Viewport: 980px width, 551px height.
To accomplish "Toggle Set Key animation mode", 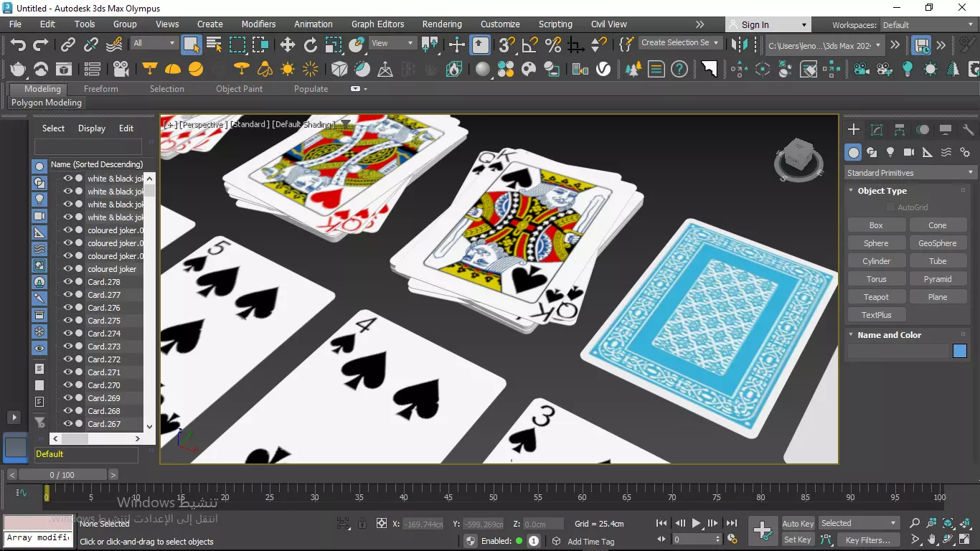I will tap(798, 540).
